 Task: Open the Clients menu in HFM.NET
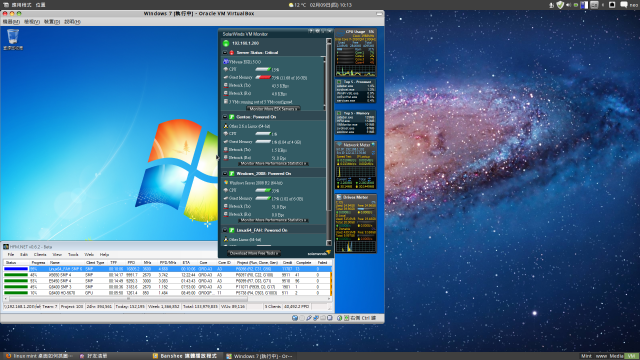click(40, 255)
